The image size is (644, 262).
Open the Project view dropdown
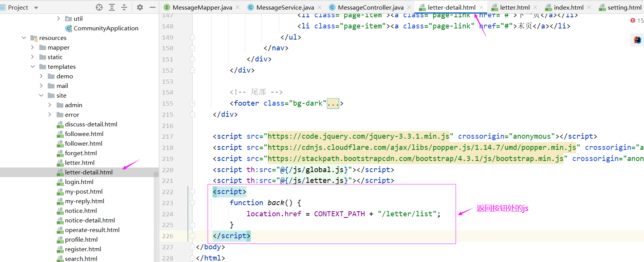pyautogui.click(x=36, y=8)
